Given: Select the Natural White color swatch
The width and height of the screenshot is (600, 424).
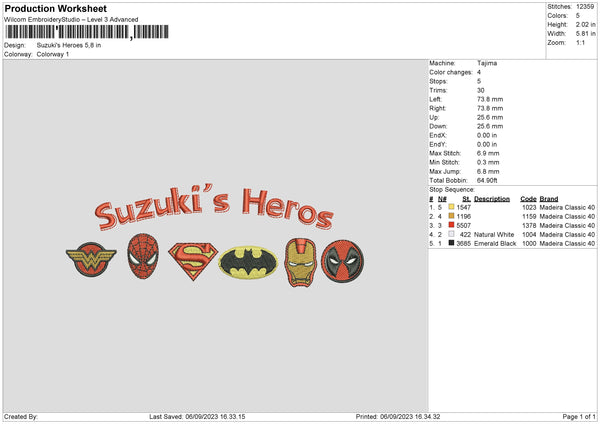Looking at the screenshot, I should point(453,234).
